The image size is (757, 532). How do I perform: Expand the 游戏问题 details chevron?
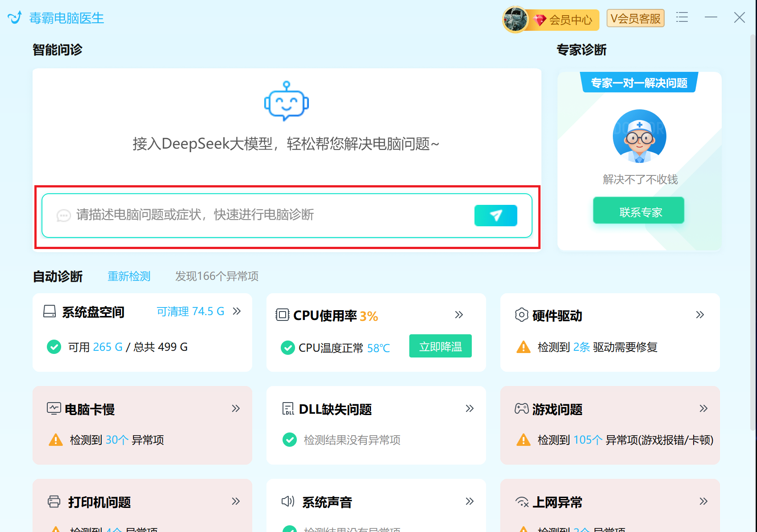click(x=703, y=408)
